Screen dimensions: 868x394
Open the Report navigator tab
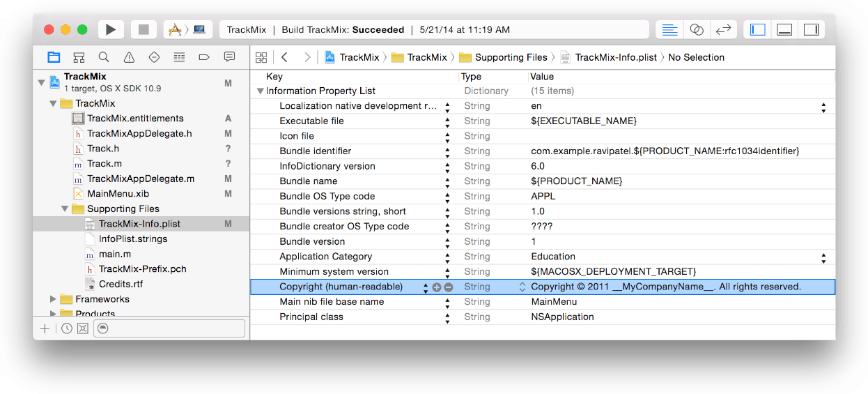tap(229, 57)
